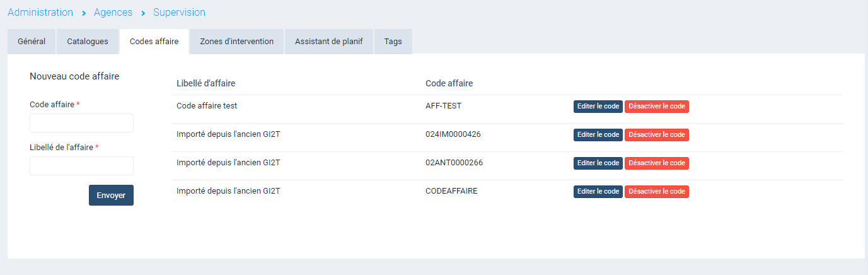Edit the 024IM0000426 code
This screenshot has width=868, height=275.
pos(598,135)
